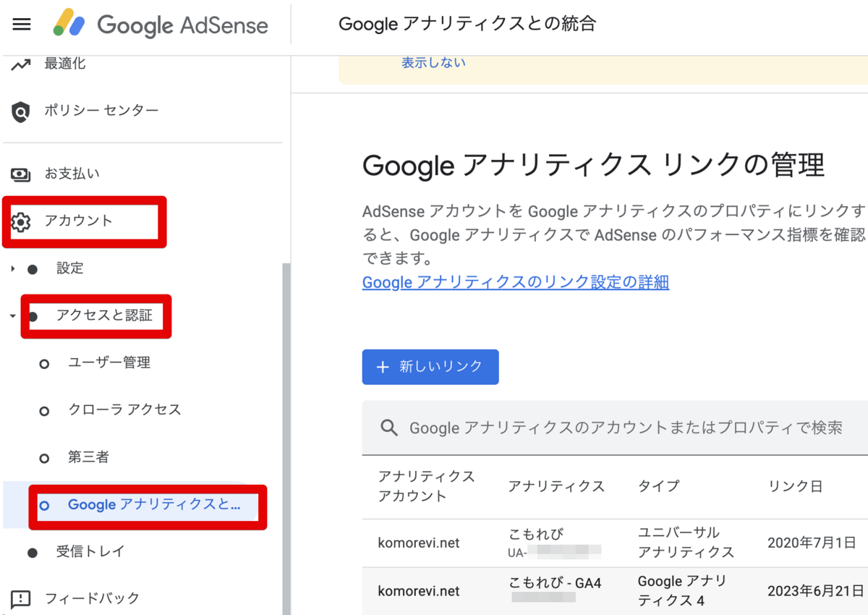Viewport: 868px width, 615px height.
Task: Open Google アナリティクスのリンク設定の詳細 link
Action: coord(516,282)
